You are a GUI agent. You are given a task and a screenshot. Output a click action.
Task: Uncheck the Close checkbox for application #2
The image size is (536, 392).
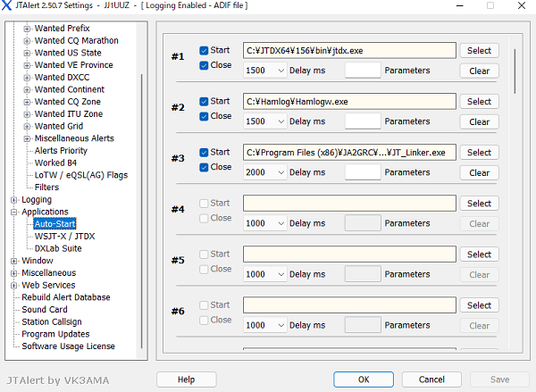[205, 116]
